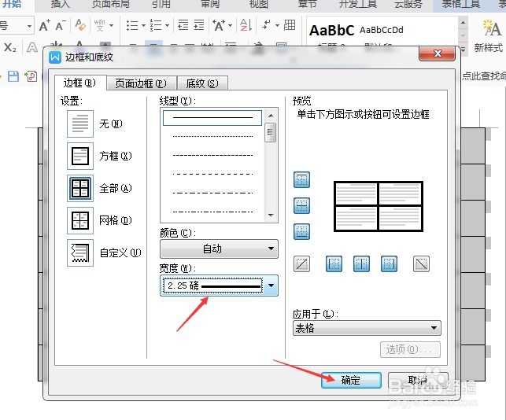Viewport: 506px width, 420px height.
Task: Select the Borders (边框) tab
Action: (79, 83)
